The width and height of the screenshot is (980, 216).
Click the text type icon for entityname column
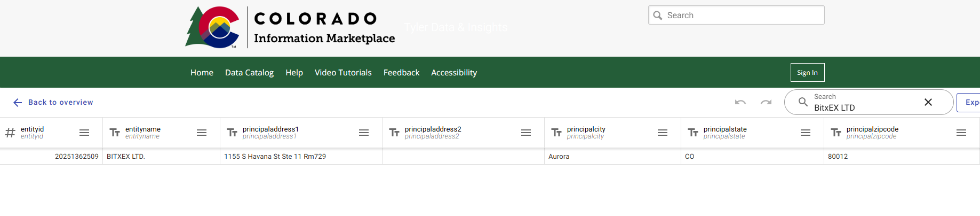pos(115,133)
